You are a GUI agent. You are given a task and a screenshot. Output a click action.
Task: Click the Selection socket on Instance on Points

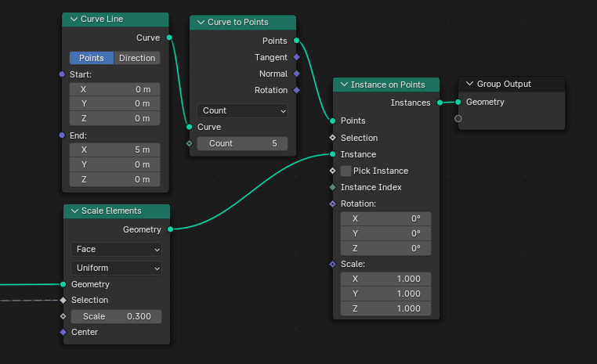[333, 137]
